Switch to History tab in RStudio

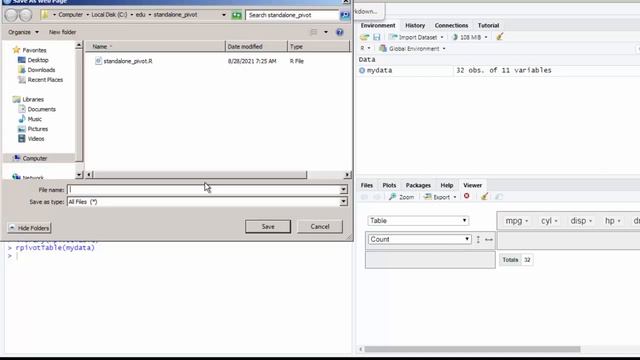[415, 25]
